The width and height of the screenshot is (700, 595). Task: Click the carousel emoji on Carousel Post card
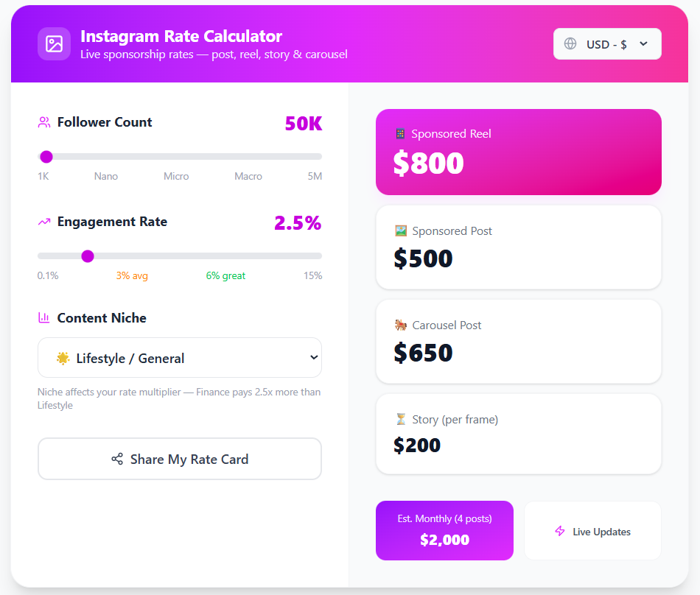pos(399,325)
